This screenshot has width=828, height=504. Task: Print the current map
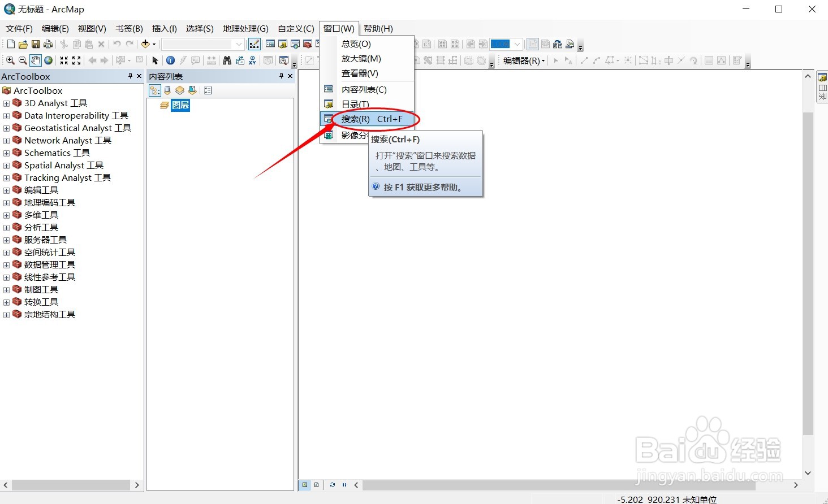pyautogui.click(x=48, y=44)
